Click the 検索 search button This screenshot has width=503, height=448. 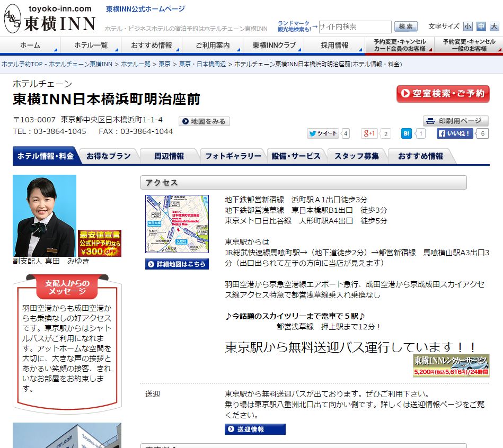pyautogui.click(x=406, y=26)
